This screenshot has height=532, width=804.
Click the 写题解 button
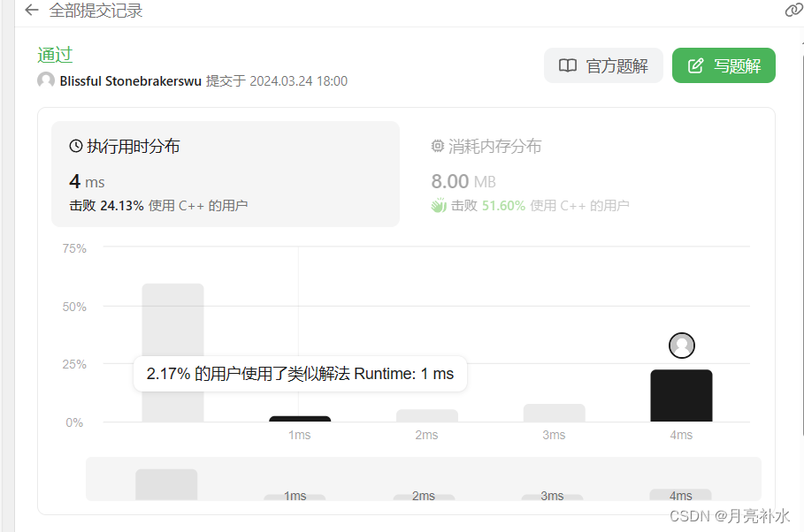[724, 65]
